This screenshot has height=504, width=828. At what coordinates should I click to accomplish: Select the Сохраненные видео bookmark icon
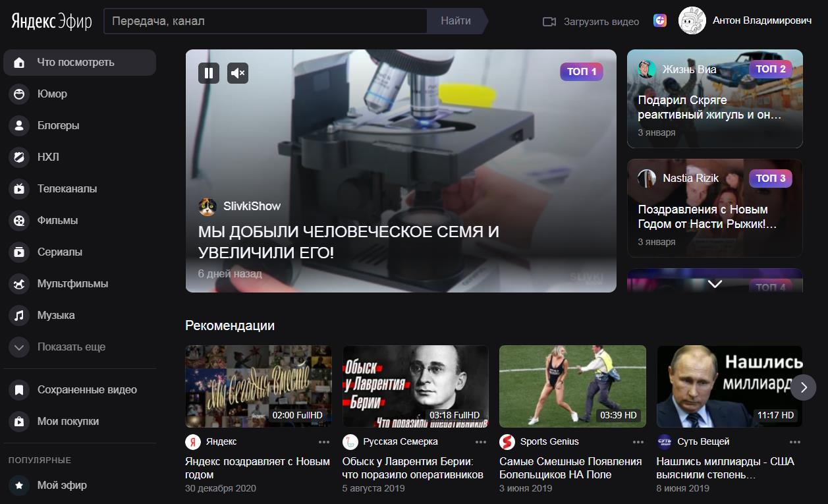[19, 390]
